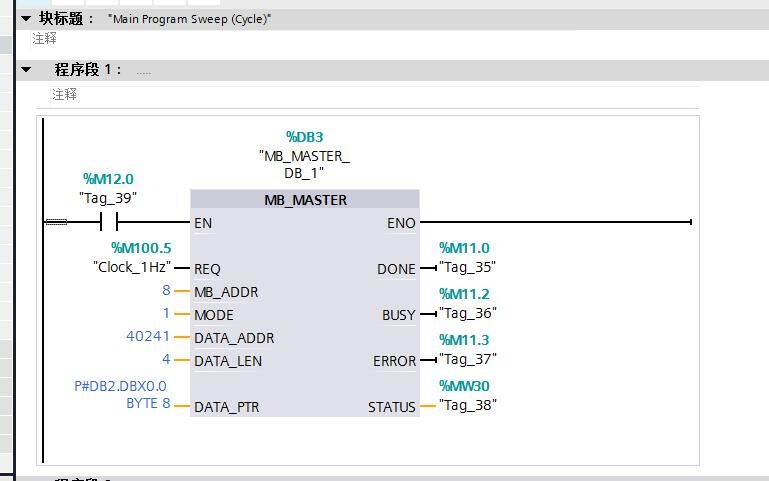Collapse Network 1 (程序段 1) arrow
Screen dimensions: 769x481
[x=26, y=70]
